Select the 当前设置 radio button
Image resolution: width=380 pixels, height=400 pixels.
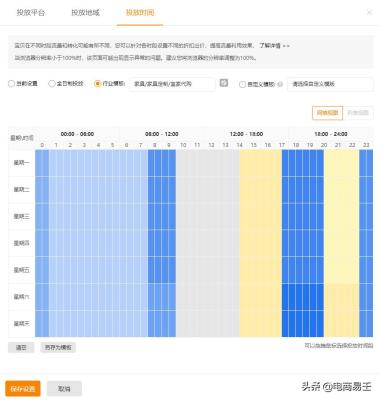[12, 84]
